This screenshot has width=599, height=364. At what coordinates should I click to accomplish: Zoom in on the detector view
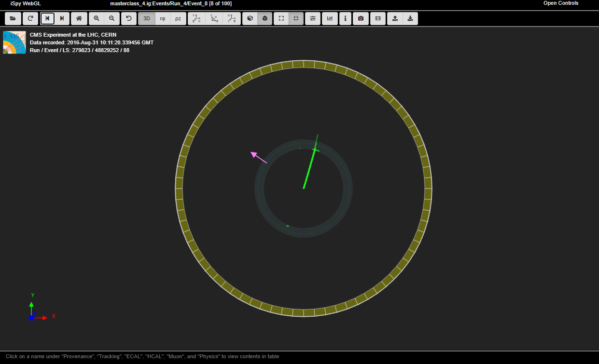[x=97, y=18]
